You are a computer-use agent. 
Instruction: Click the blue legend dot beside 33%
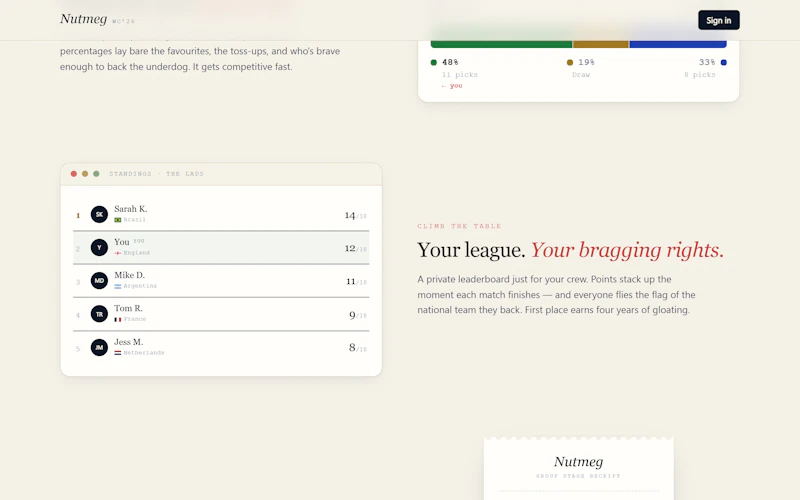click(x=723, y=62)
